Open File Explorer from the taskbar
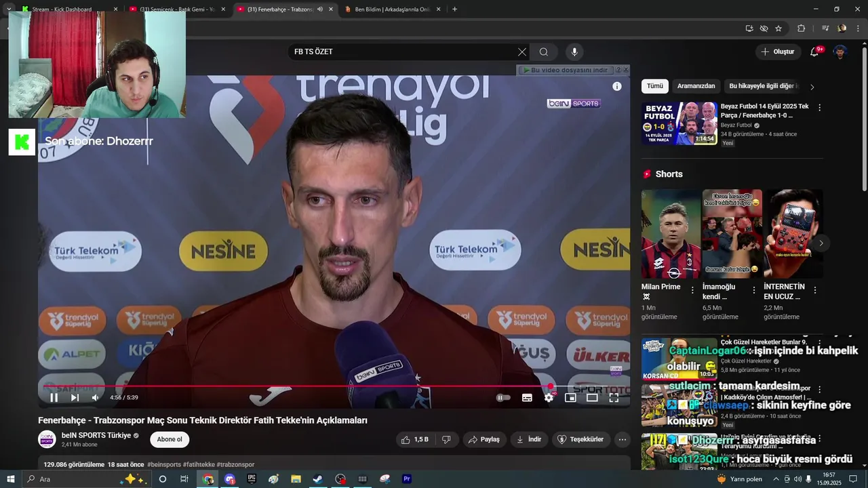The image size is (868, 488). (x=296, y=479)
